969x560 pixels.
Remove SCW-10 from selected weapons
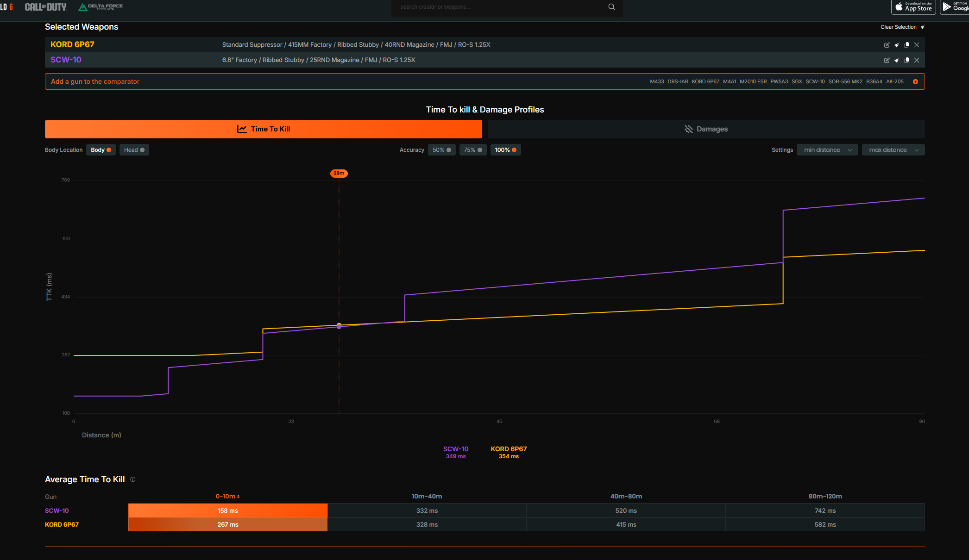[917, 60]
